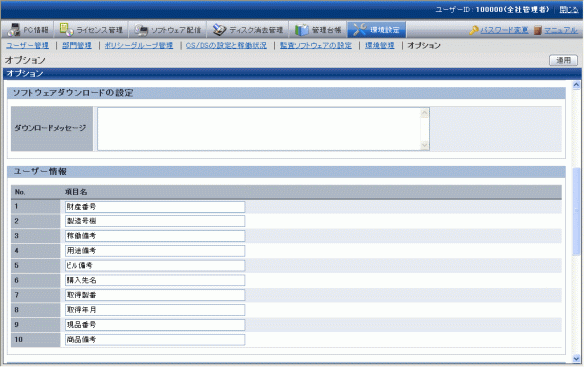Viewport: 584px width, 367px height.
Task: Click item 7 field 取得製番
Action: point(155,295)
